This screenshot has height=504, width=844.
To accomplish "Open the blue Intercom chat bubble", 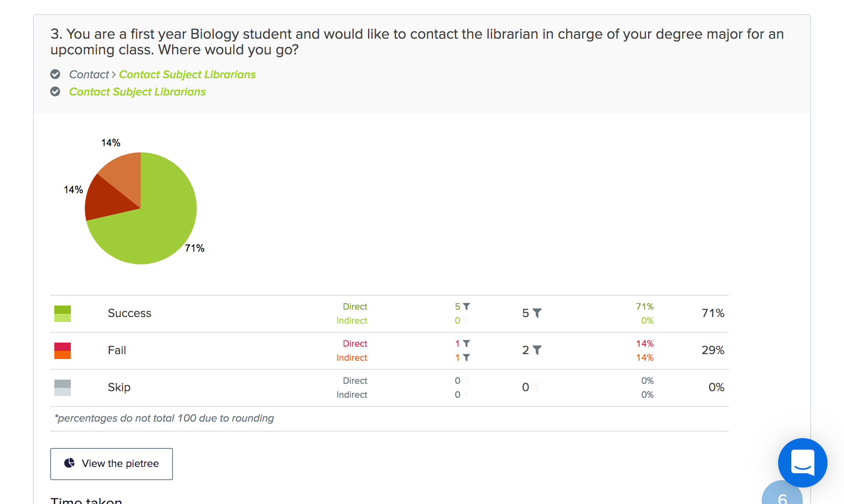I will pos(802,462).
